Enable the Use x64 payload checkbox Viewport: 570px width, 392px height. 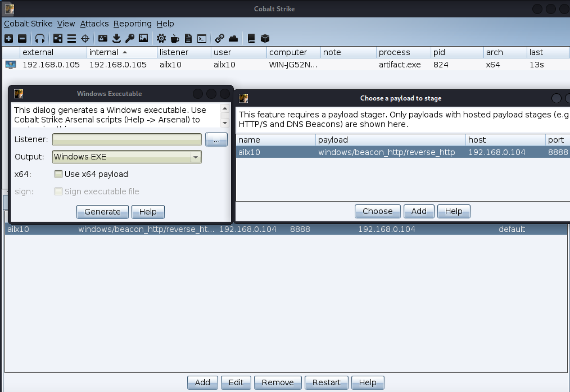[58, 174]
